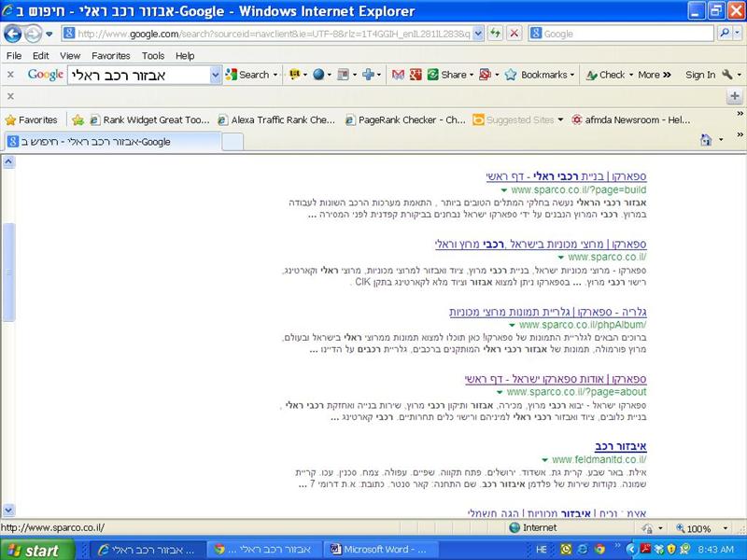Open the recent pages dropdown next to Forward
Screen dimensions: 747x560
pos(49,34)
